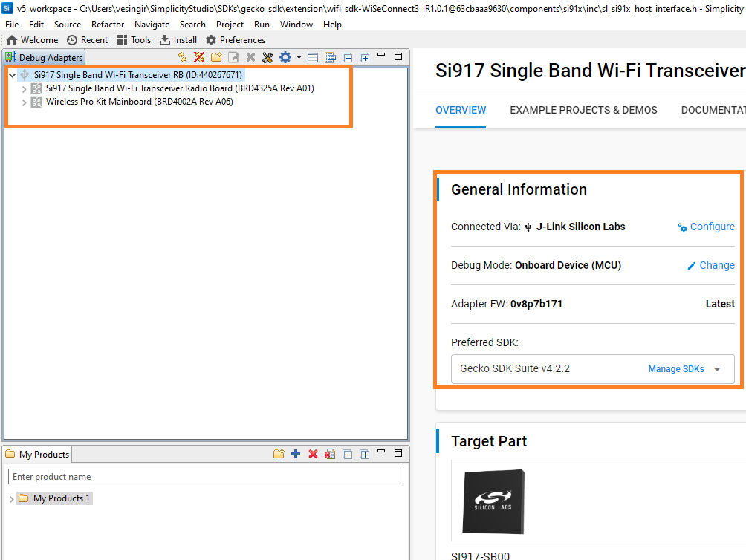Open the Preferred SDK dropdown arrow

coord(717,369)
